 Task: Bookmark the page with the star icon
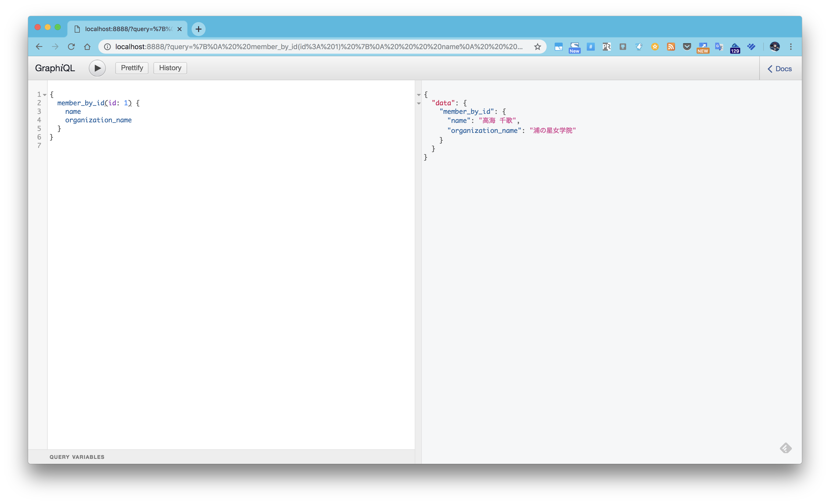[538, 47]
